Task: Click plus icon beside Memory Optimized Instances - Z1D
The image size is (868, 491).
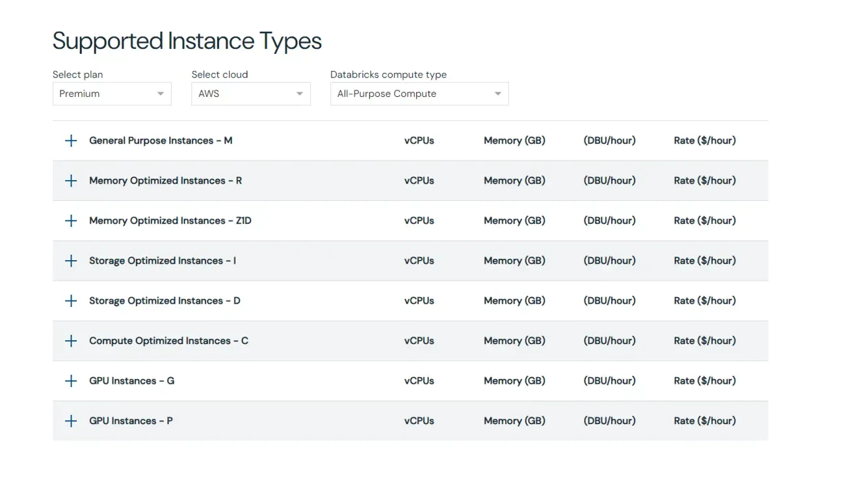Action: tap(71, 221)
